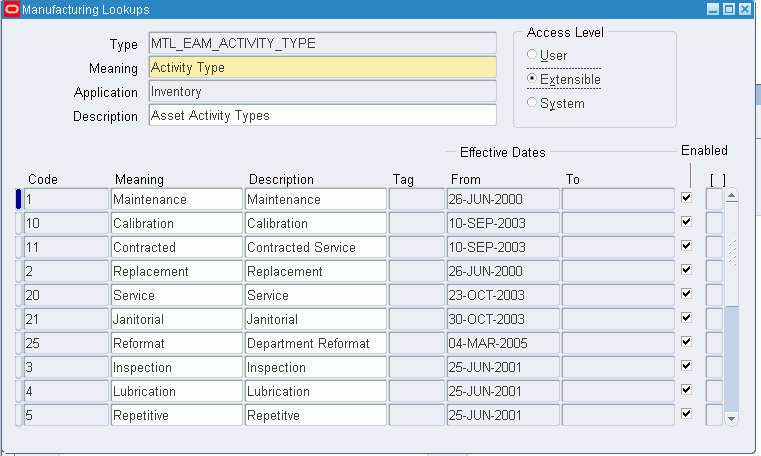The image size is (761, 456).
Task: Click From date 30-OCT-2003
Action: coord(503,319)
